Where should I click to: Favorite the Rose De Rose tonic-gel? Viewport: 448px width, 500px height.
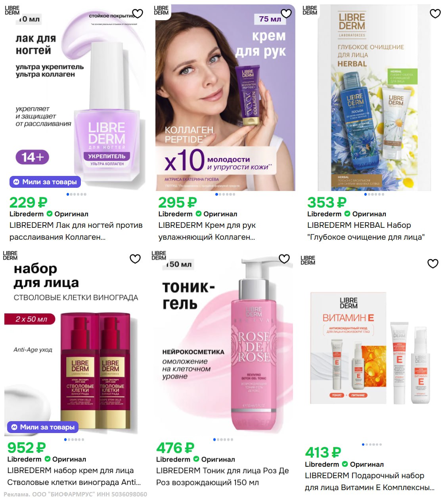(x=284, y=259)
